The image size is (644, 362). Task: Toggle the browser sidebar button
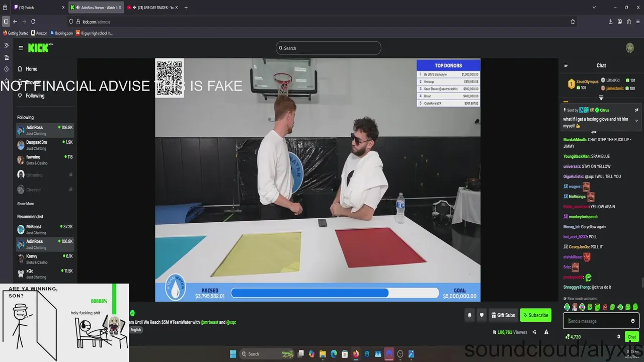pos(6,22)
